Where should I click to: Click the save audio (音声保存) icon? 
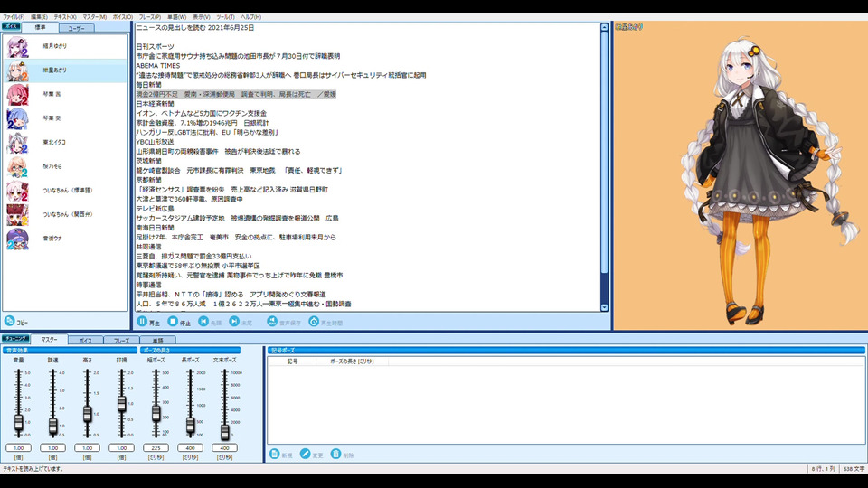coord(272,322)
